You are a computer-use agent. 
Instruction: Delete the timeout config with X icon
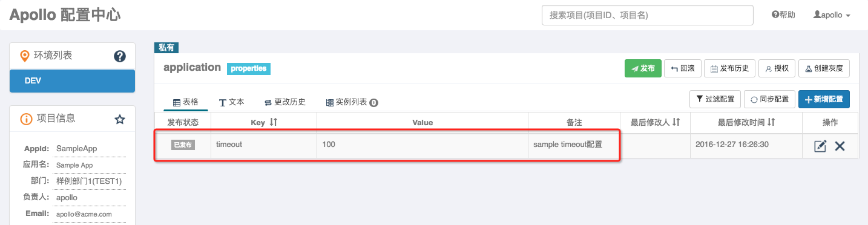coord(840,146)
